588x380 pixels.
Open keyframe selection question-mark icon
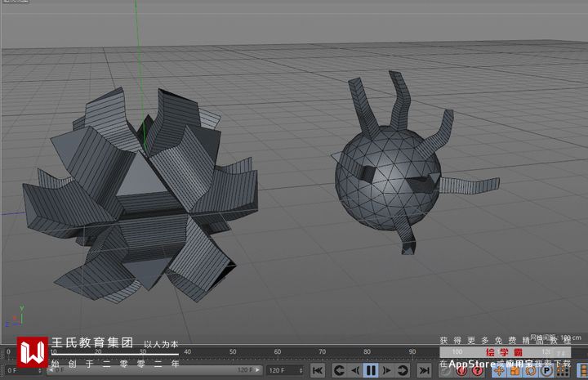click(x=477, y=371)
